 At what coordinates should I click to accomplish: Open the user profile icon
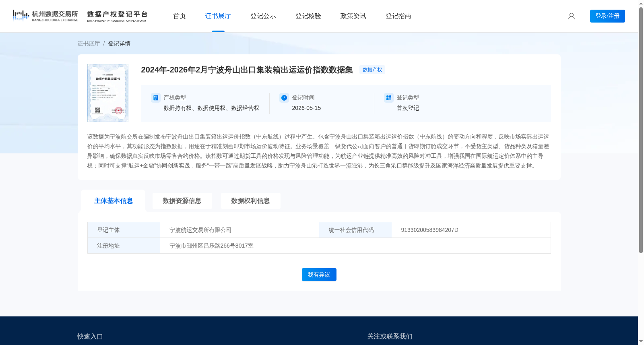pyautogui.click(x=571, y=16)
